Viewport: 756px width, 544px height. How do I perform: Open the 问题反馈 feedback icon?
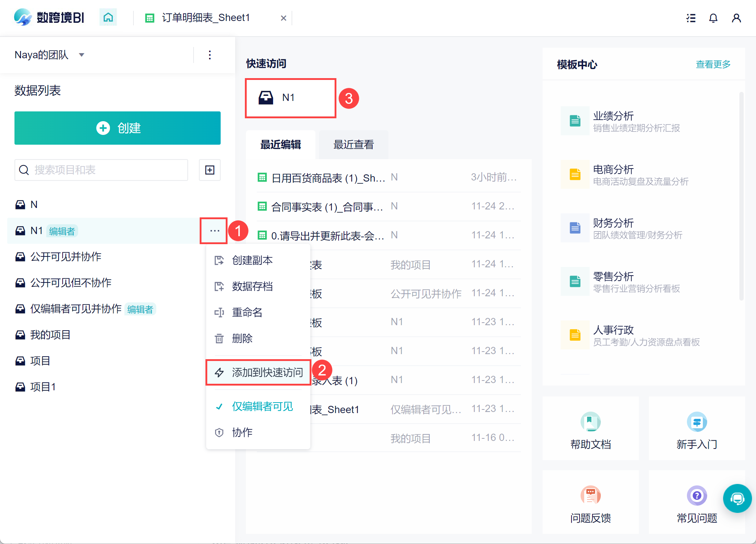(590, 496)
